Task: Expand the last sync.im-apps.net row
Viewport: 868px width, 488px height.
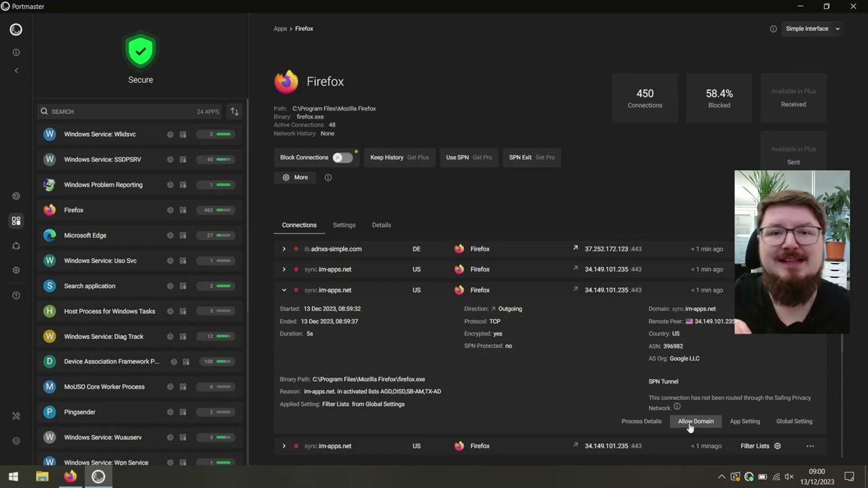Action: point(284,446)
